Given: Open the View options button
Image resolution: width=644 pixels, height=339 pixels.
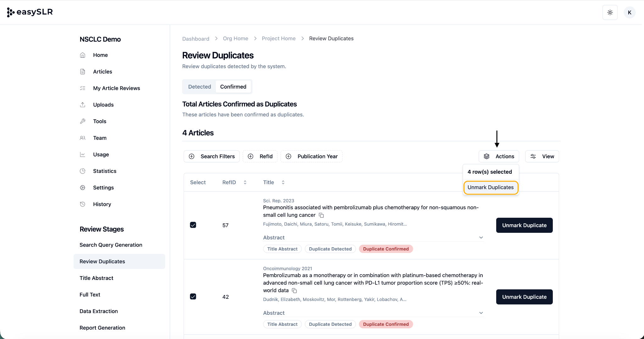Looking at the screenshot, I should [x=542, y=156].
